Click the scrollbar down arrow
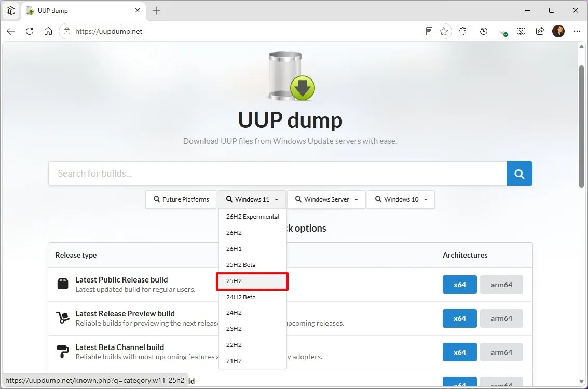This screenshot has width=588, height=389. coord(581,382)
